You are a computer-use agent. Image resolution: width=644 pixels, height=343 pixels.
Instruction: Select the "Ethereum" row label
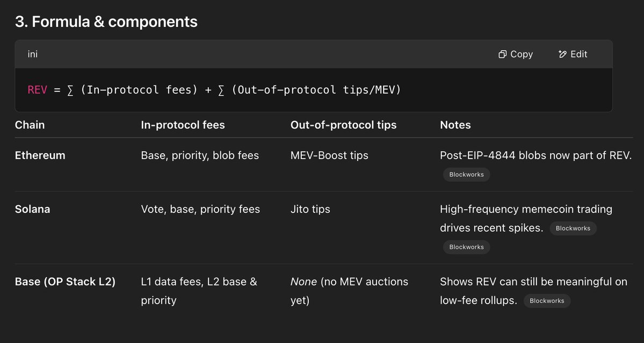[x=40, y=156]
